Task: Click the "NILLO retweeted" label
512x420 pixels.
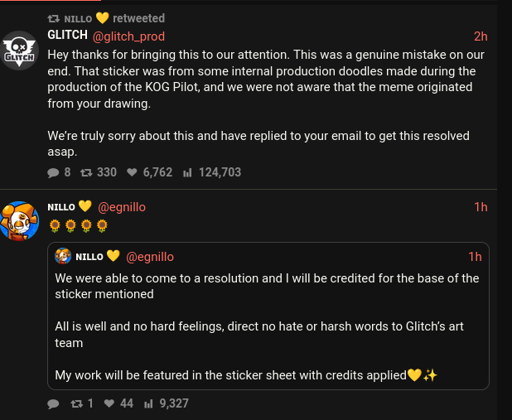Action: click(x=114, y=18)
